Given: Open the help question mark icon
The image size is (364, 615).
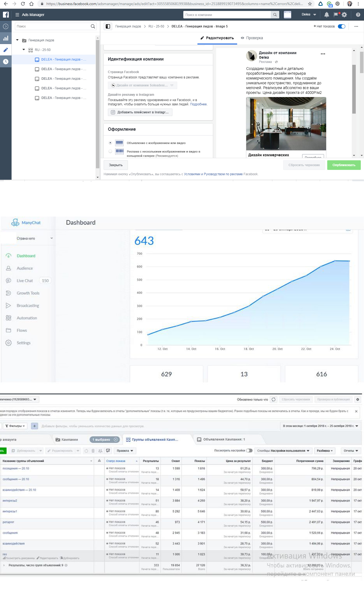Looking at the screenshot, I should [x=358, y=15].
